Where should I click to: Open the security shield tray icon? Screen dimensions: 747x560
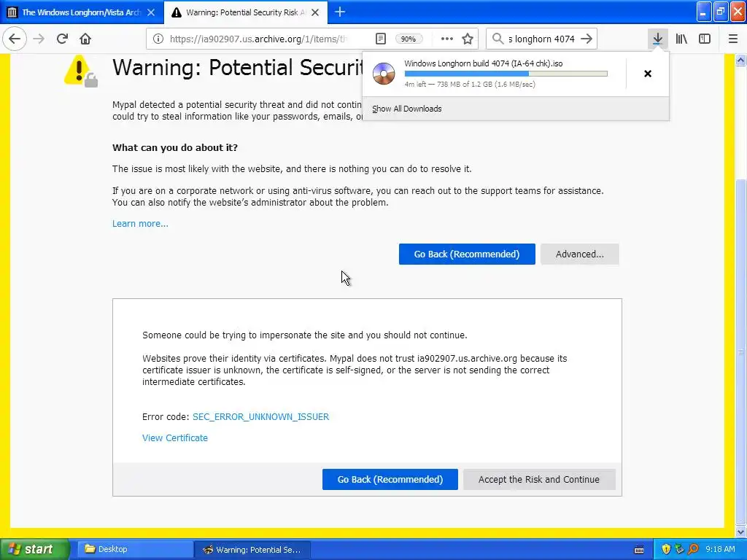(666, 549)
